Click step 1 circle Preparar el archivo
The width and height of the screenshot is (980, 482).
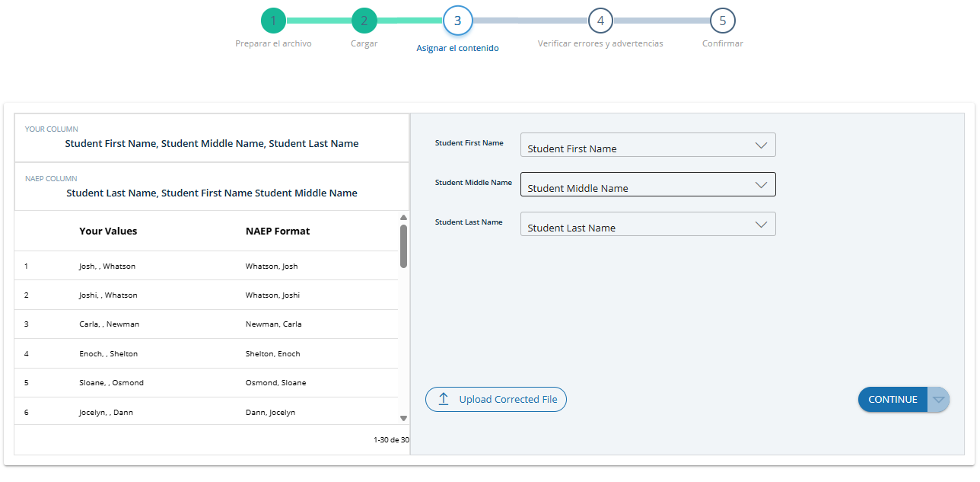pyautogui.click(x=273, y=21)
